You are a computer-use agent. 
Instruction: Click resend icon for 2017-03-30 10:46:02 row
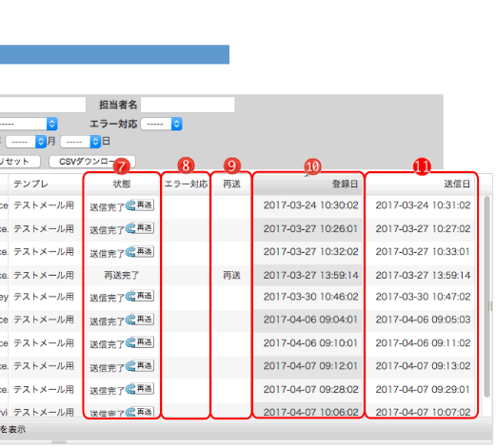click(x=140, y=296)
